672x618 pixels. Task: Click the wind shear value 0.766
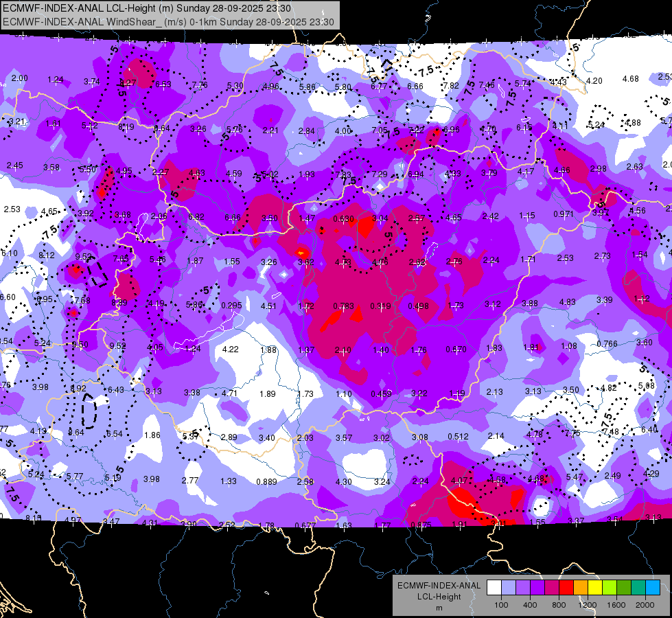(x=607, y=343)
